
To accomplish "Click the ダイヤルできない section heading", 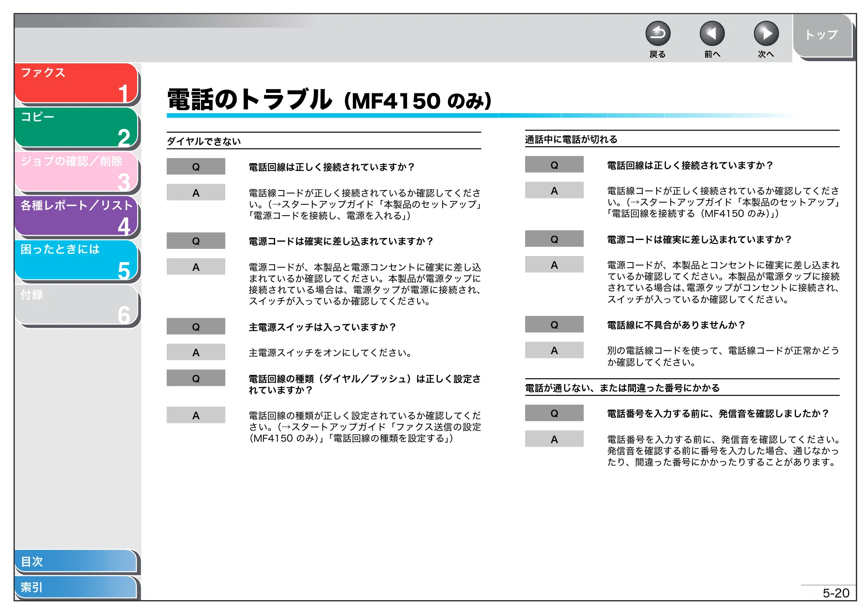I will click(x=204, y=141).
